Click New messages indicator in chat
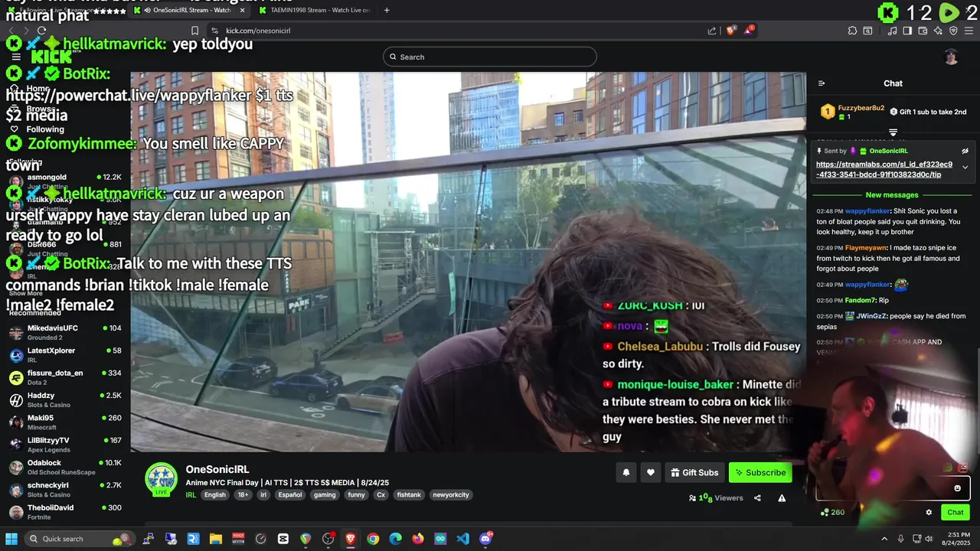This screenshot has height=551, width=980. 892,195
